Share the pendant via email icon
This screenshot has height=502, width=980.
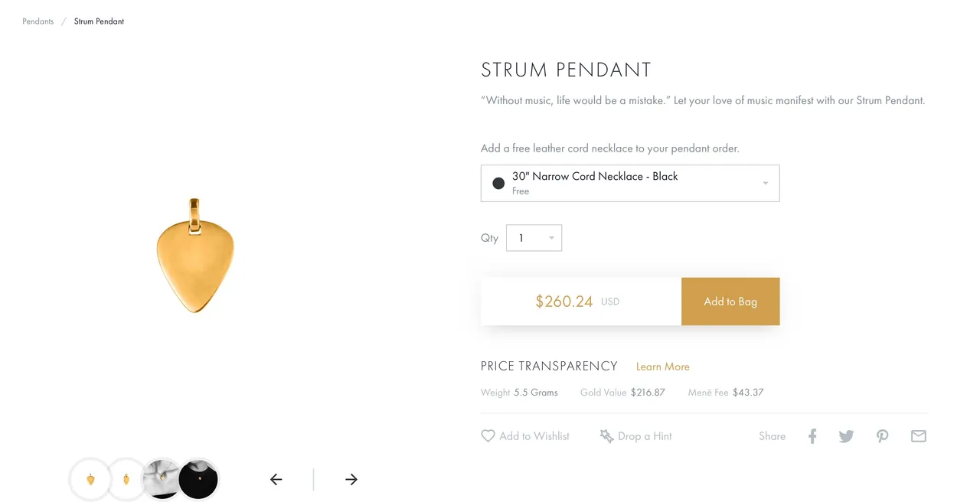point(919,436)
